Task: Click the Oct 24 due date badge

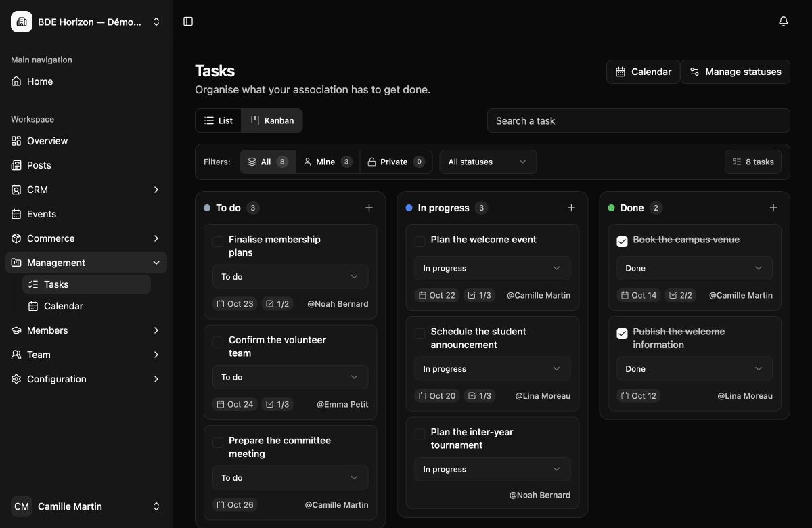Action: pos(235,404)
